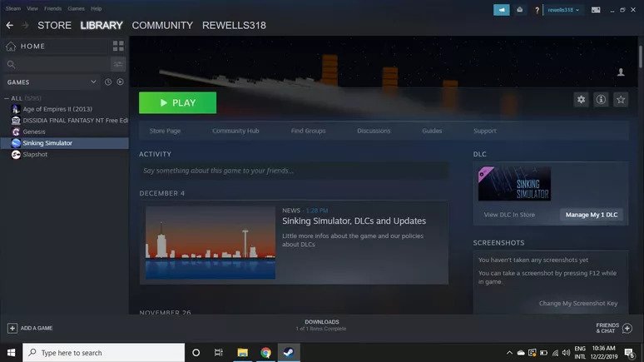Click the Steam taskbar icon
Image resolution: width=644 pixels, height=362 pixels.
click(x=289, y=353)
